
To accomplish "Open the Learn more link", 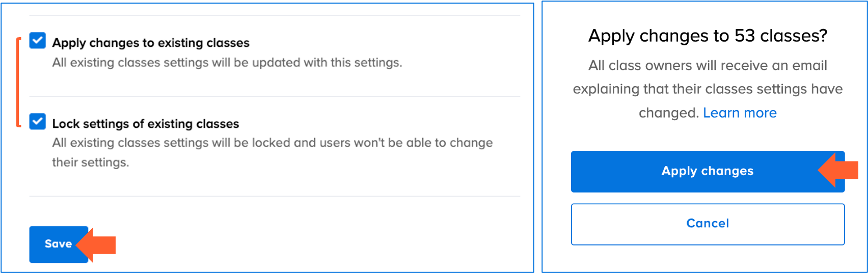I will pyautogui.click(x=740, y=113).
